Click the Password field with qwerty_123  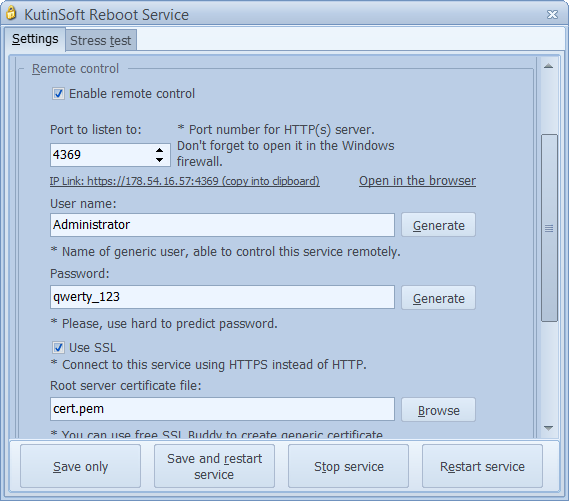point(222,297)
